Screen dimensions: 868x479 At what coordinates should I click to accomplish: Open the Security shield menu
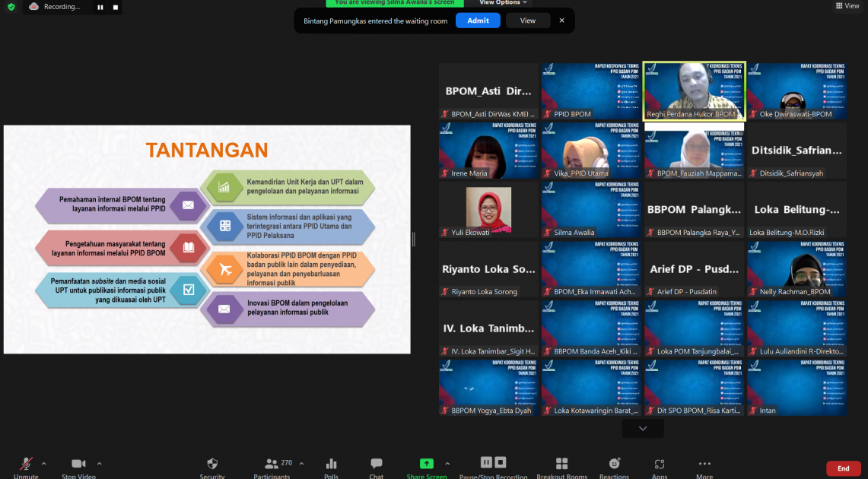(212, 465)
